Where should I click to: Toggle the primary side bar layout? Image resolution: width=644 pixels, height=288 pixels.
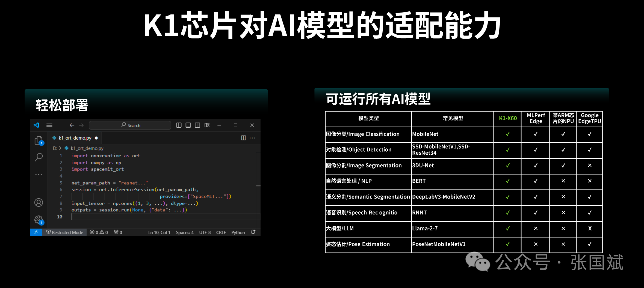[x=179, y=125]
